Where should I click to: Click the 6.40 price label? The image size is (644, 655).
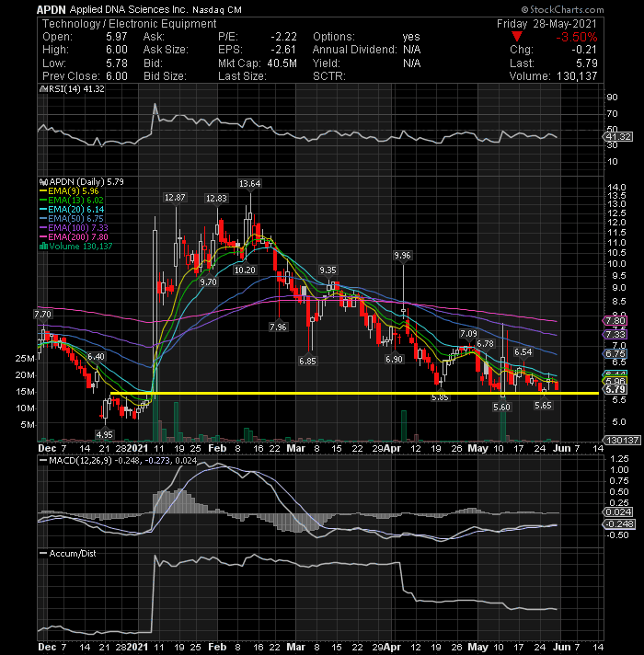tap(96, 356)
